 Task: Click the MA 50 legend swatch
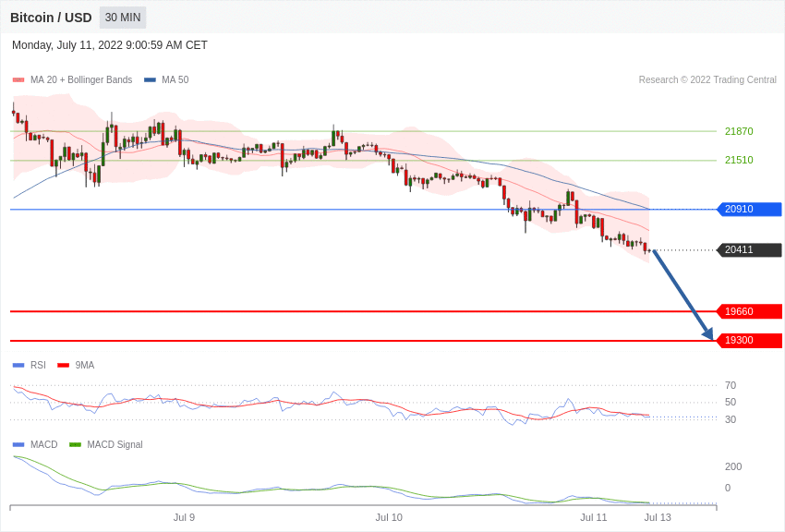pos(150,80)
